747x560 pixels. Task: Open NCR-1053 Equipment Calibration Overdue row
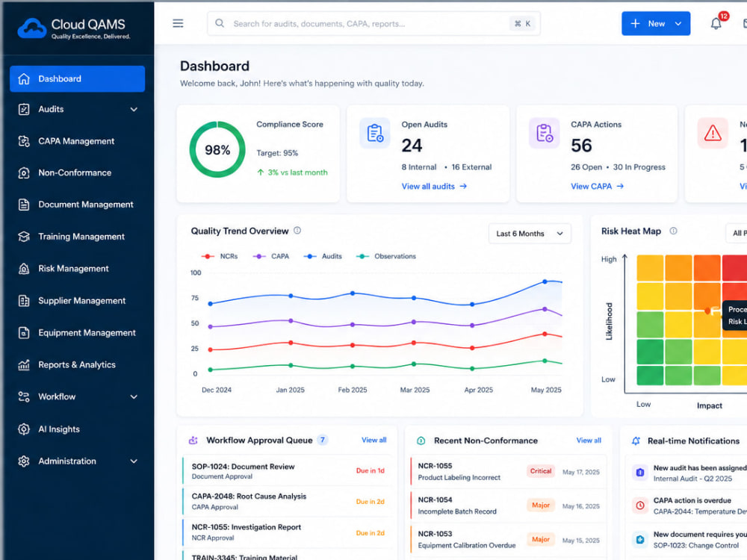(508, 540)
